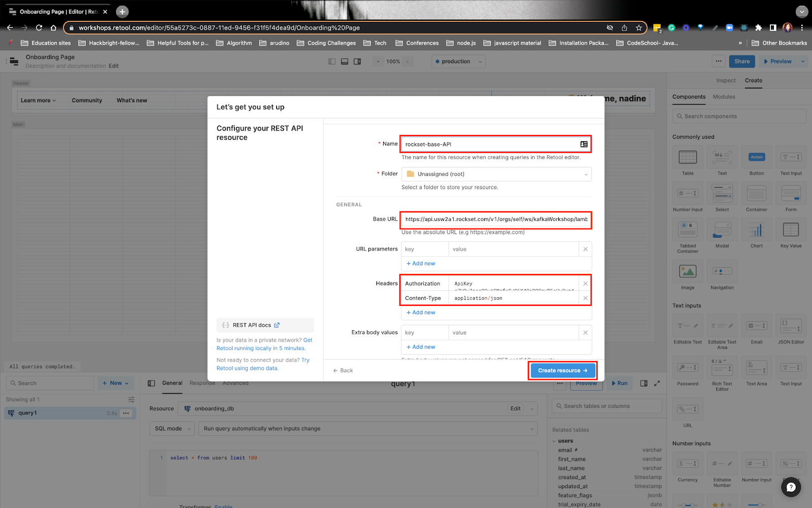
Task: Select the General query tab
Action: pyautogui.click(x=172, y=383)
